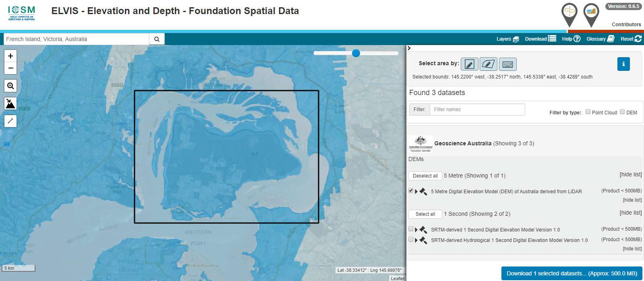The height and width of the screenshot is (281, 644).
Task: Click the magnifier zoom-to-area tool on map
Action: (10, 85)
